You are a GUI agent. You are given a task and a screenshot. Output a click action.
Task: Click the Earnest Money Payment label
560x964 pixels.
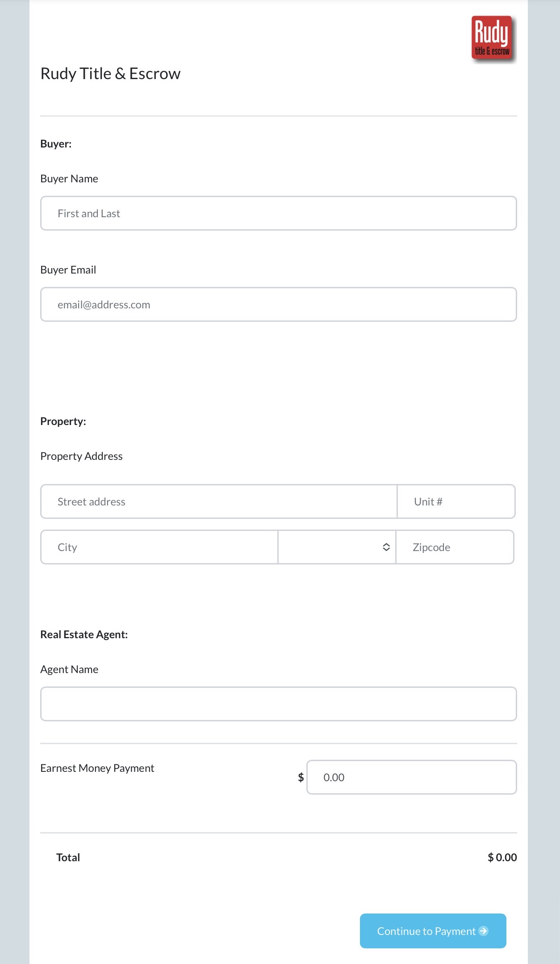97,768
